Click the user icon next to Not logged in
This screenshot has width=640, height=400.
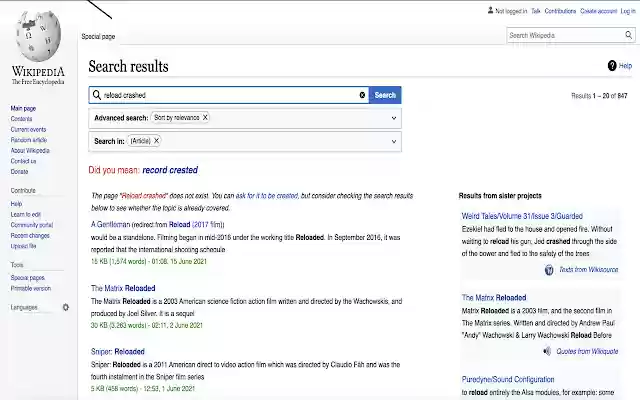[490, 10]
